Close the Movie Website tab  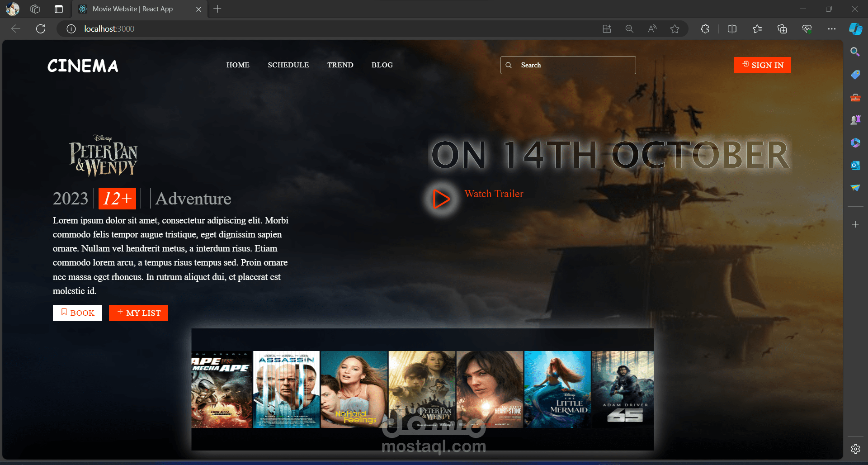point(198,9)
